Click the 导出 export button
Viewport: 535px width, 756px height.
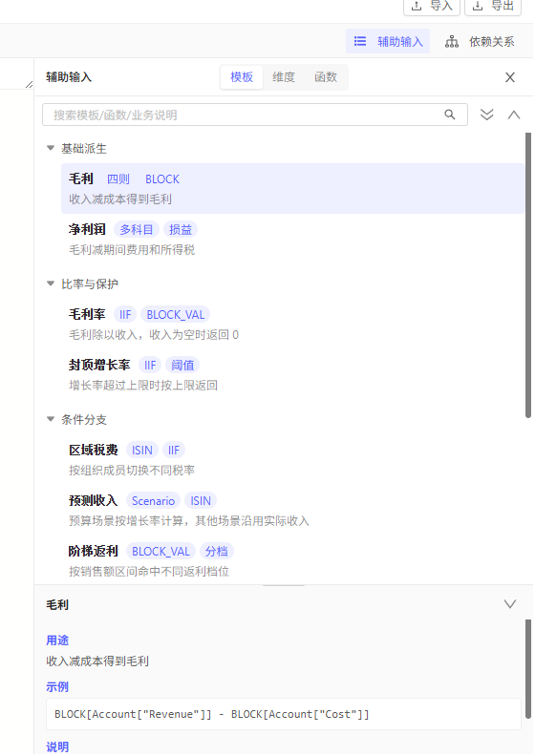point(493,7)
